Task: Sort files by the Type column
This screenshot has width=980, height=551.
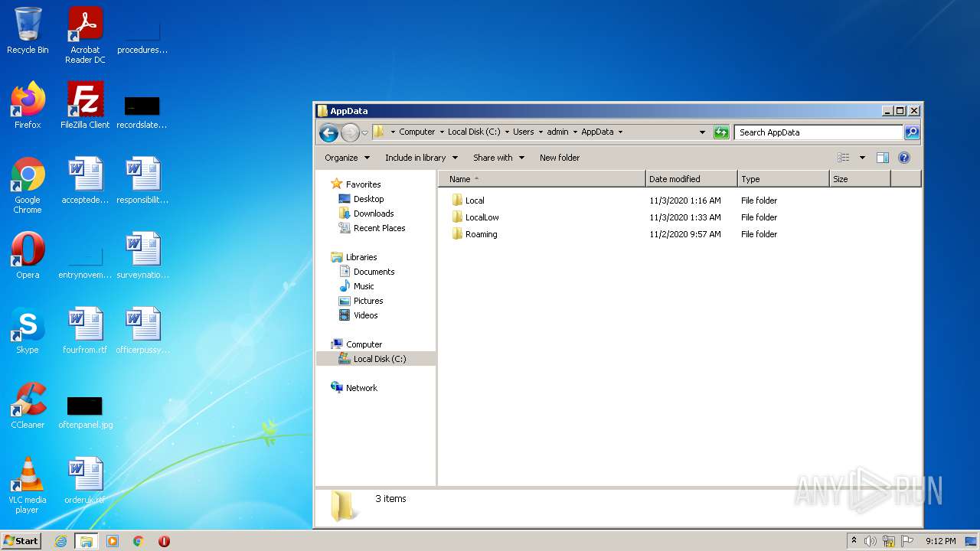Action: (x=783, y=179)
